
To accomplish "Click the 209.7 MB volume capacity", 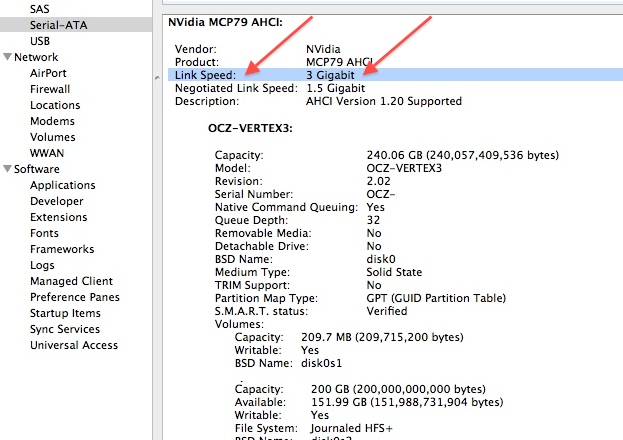I will point(382,337).
